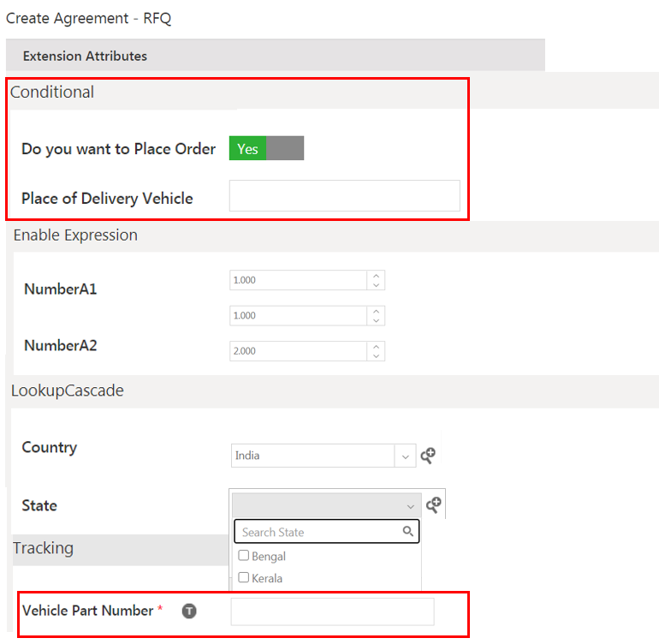Click the up arrow on the second 1.000 field
659x644 pixels.
tap(376, 311)
